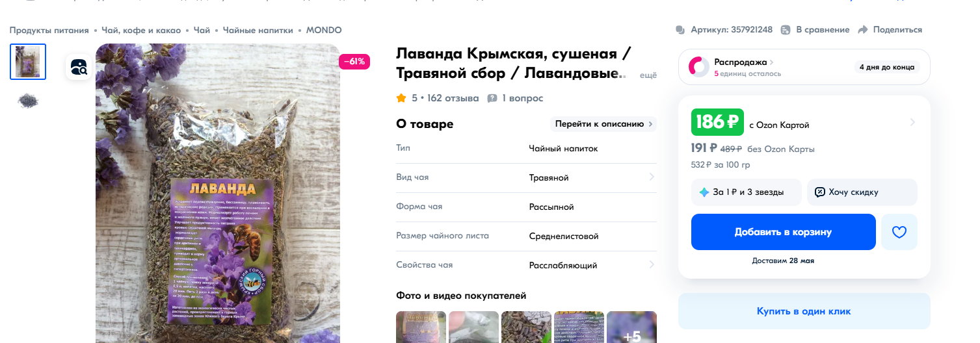Click 'Купить в один клик' button
Viewport: 980px width, 343px height.
pyautogui.click(x=804, y=311)
